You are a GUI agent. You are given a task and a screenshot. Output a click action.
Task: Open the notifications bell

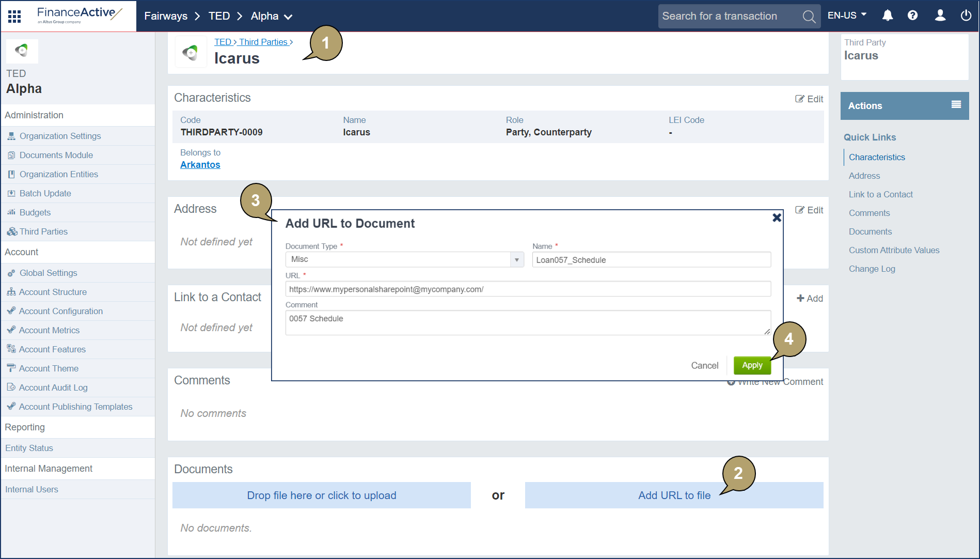[x=888, y=15]
